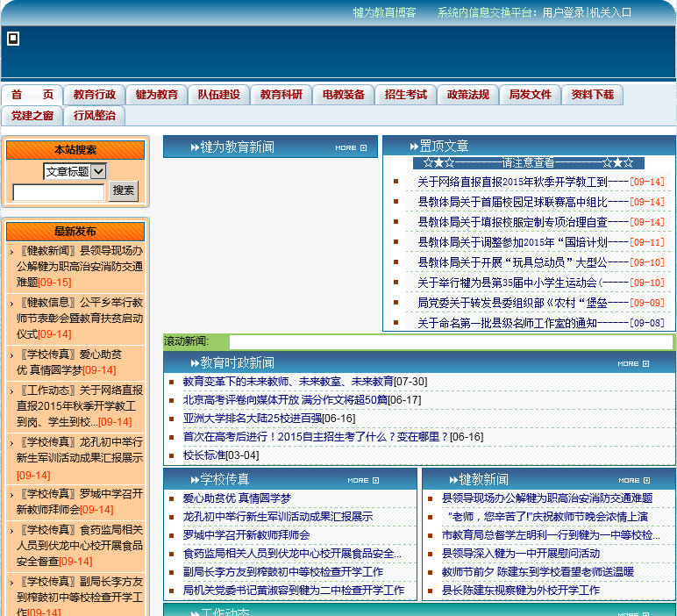Click MORE icon in 学校传真 header
Screen dimensions: 677x616
363,480
